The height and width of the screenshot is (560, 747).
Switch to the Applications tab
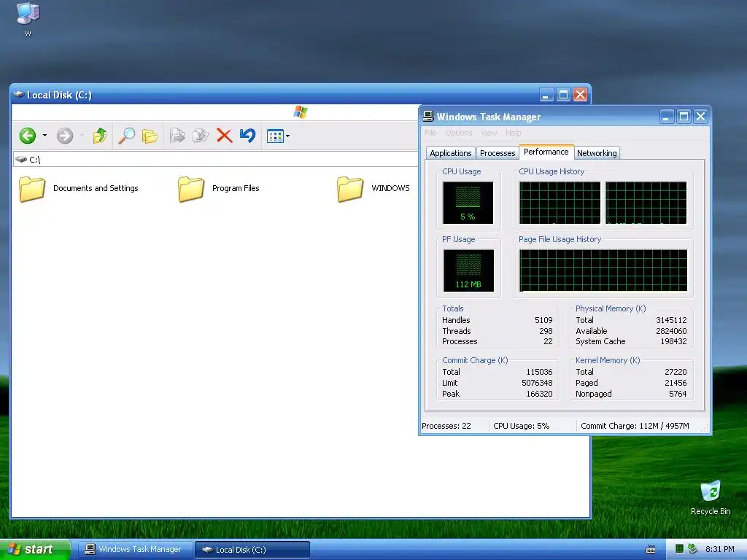click(451, 153)
